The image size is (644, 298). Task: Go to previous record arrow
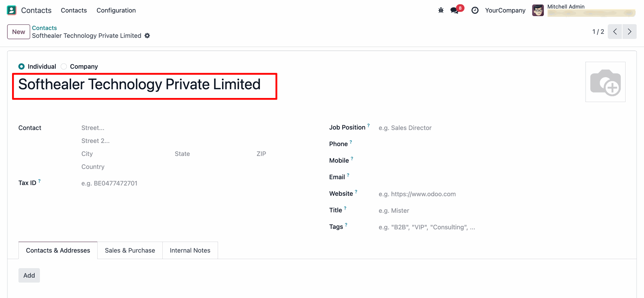[x=615, y=32]
